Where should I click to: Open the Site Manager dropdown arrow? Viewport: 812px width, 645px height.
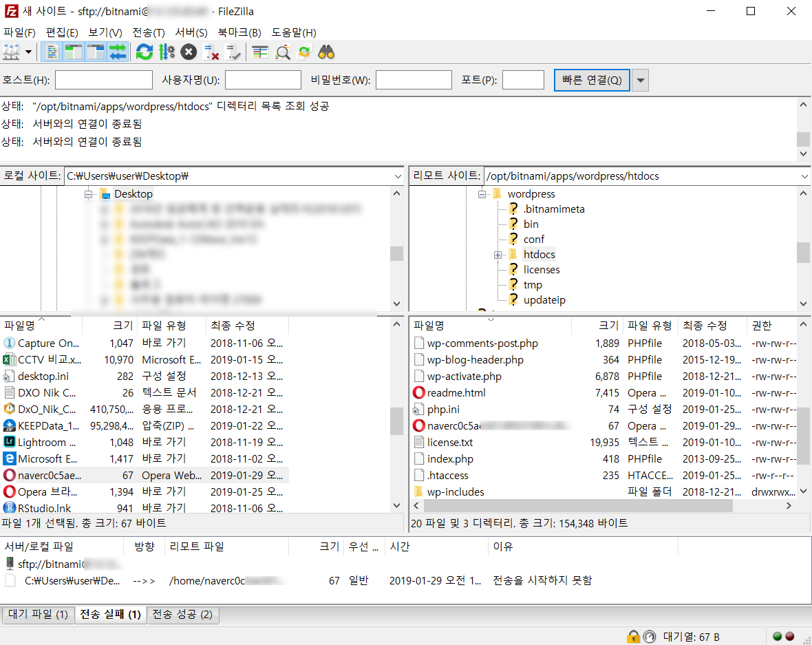pos(28,52)
